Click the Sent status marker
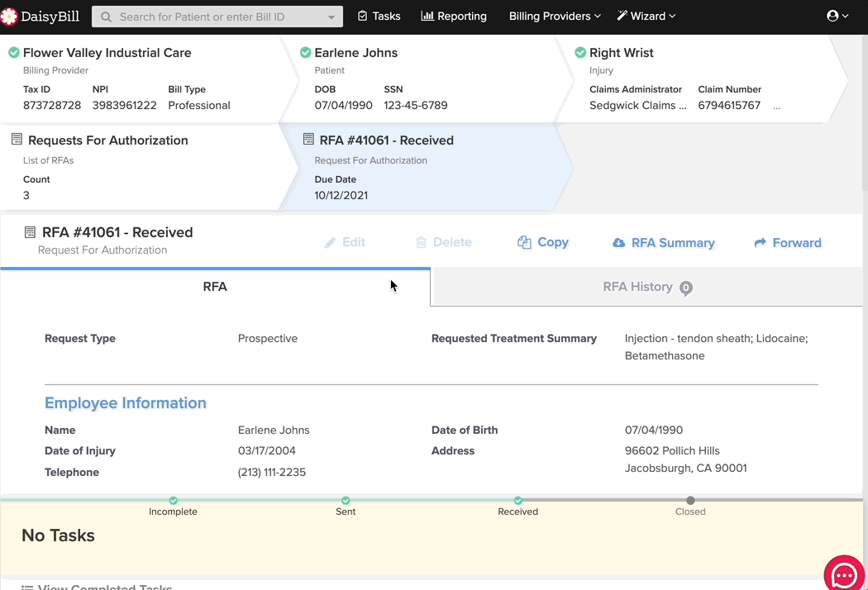The height and width of the screenshot is (590, 868). coord(346,500)
